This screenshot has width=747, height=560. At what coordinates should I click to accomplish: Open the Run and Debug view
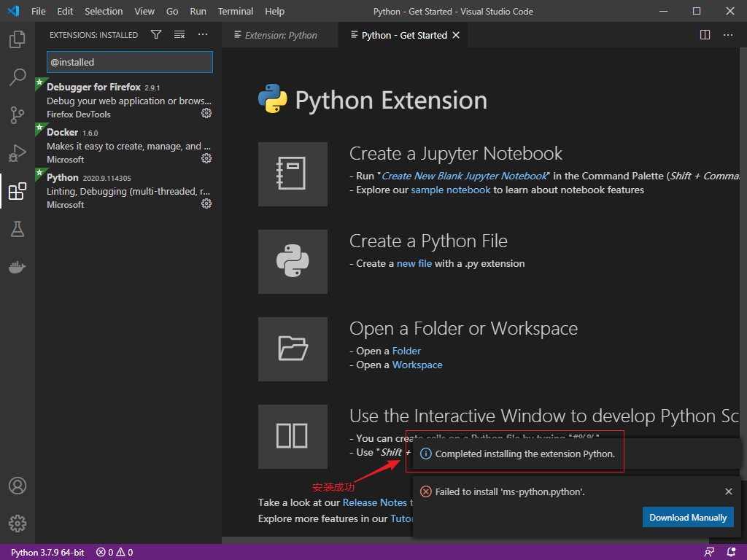[18, 153]
